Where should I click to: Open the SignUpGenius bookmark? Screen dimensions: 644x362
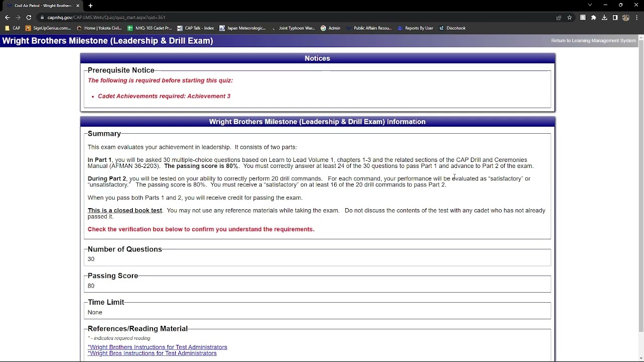[48, 28]
